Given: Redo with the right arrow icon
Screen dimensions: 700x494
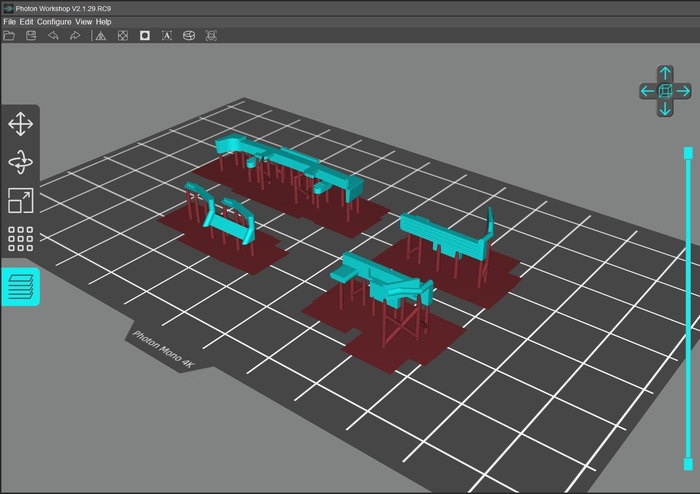Looking at the screenshot, I should click(75, 36).
